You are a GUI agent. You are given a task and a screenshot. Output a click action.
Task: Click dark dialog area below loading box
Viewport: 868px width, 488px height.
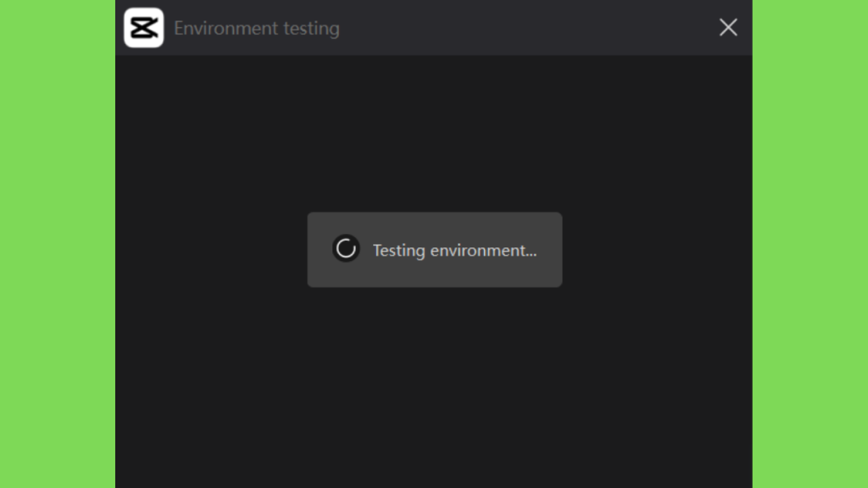pos(434,387)
